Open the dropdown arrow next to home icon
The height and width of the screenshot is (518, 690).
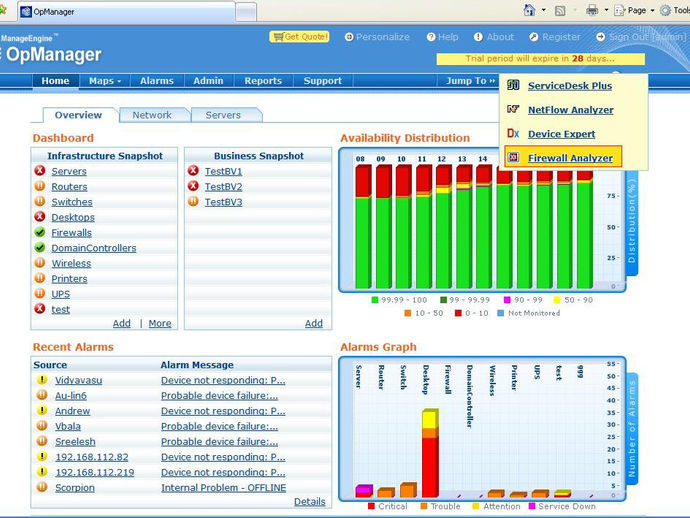(543, 10)
